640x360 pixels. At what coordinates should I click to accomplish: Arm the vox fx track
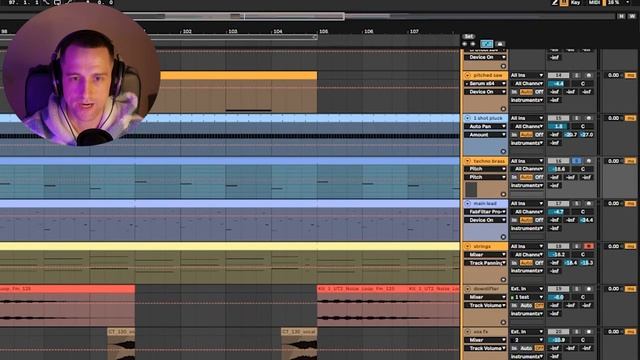pyautogui.click(x=588, y=332)
